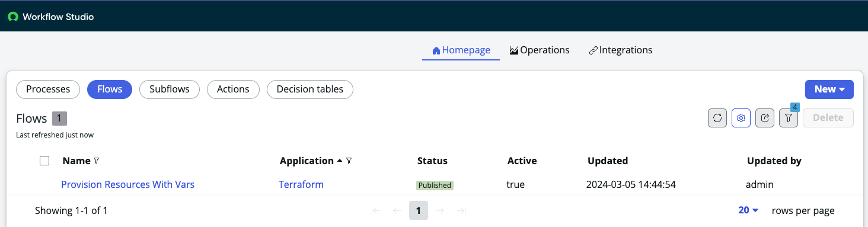Click the disabled Delete button
Image resolution: width=868 pixels, height=227 pixels.
pos(828,118)
